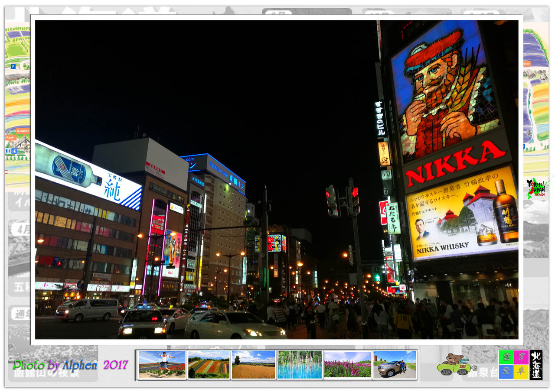Open the colorful striped flower field thumbnail
This screenshot has width=555, height=392.
click(x=209, y=365)
